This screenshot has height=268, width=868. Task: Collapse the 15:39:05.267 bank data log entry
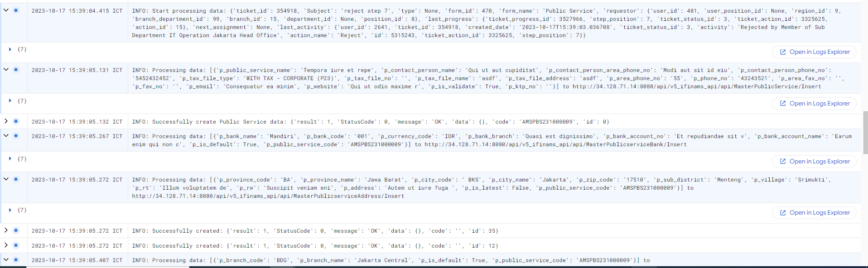pos(6,135)
